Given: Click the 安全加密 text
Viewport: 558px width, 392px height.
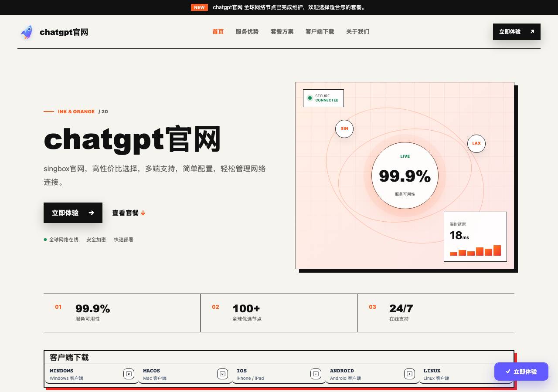Looking at the screenshot, I should [96, 240].
